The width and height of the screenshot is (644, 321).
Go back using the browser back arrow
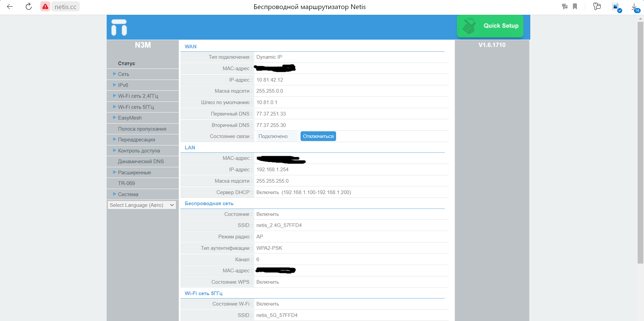[10, 6]
